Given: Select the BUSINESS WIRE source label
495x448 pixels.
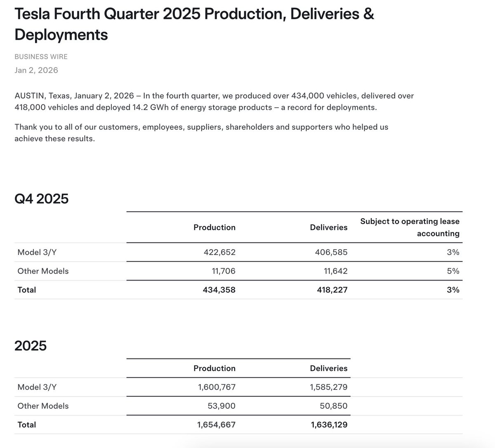Looking at the screenshot, I should click(x=41, y=57).
